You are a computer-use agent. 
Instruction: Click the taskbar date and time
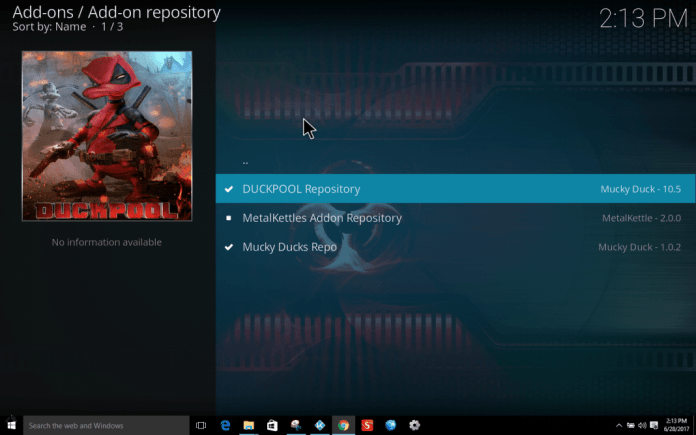click(676, 425)
